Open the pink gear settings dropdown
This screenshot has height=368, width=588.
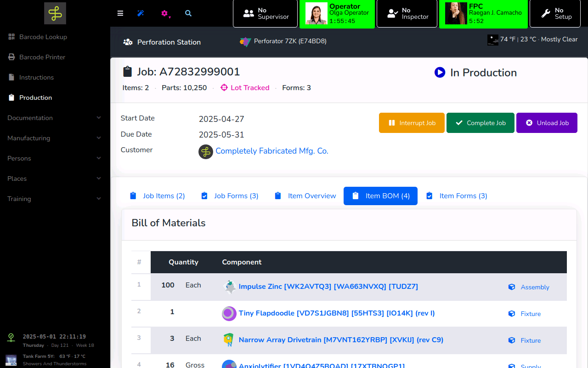(165, 13)
